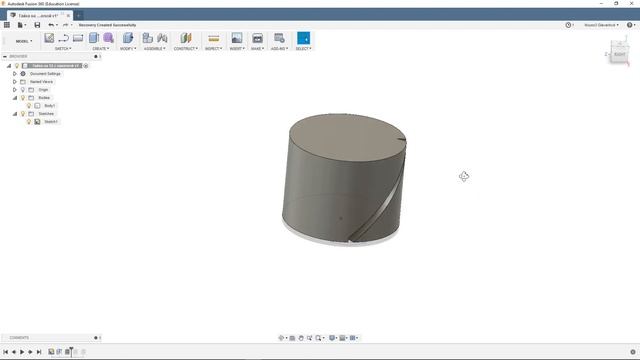Viewport: 640px width, 360px height.
Task: Select the purple Create Form icon
Action: [x=109, y=38]
